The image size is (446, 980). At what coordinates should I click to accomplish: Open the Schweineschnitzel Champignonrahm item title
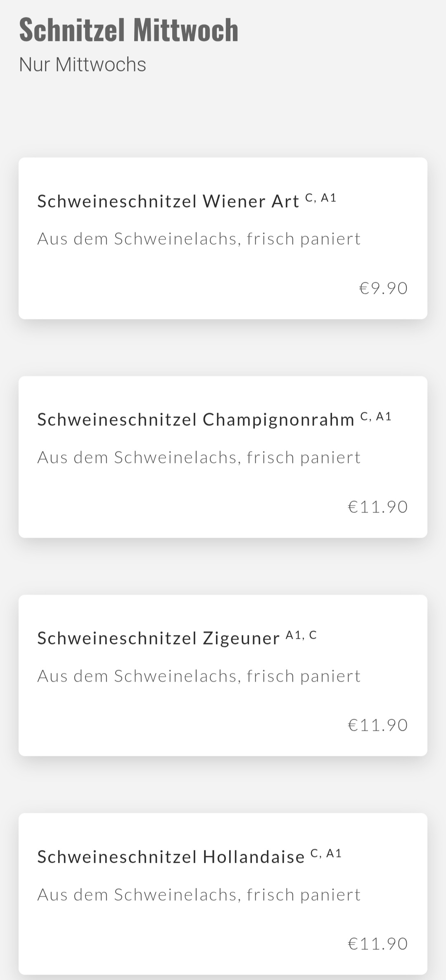coord(196,420)
